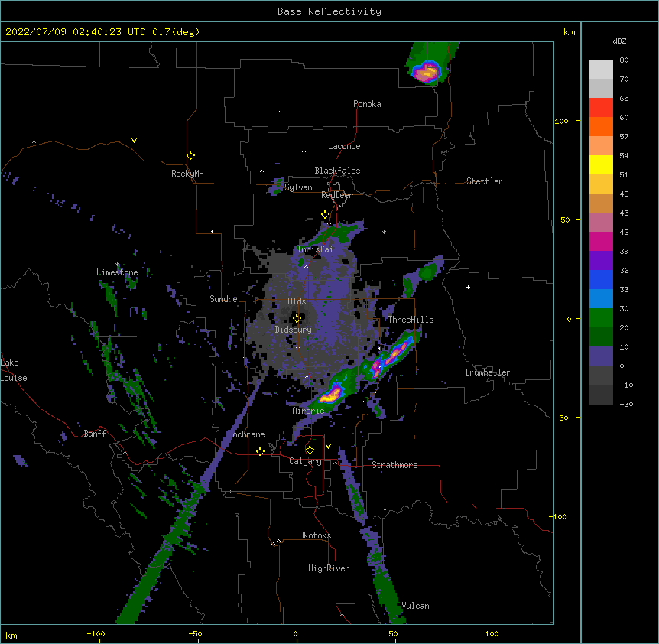Click the yellow diamond marker below Cochrane
Screen dimensions: 659x644
260,451
